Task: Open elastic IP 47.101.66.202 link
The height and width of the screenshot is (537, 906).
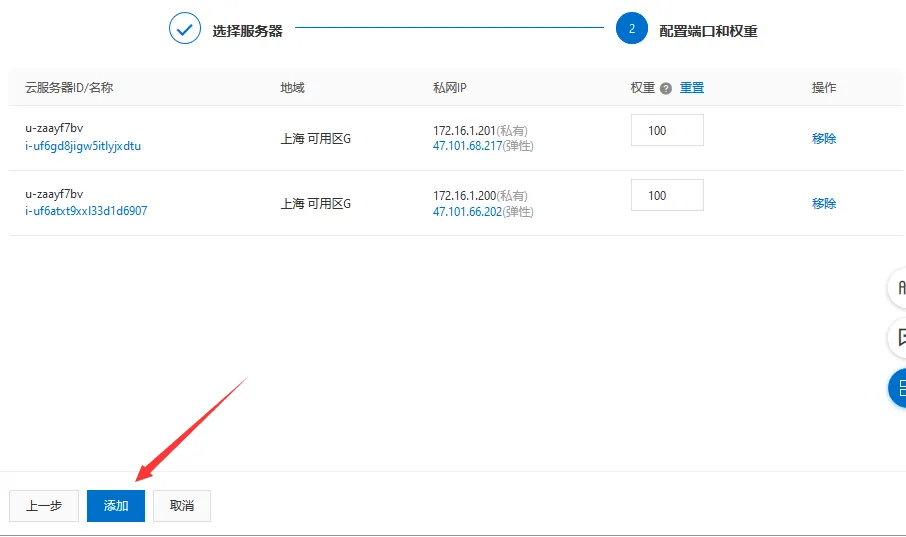Action: point(467,212)
